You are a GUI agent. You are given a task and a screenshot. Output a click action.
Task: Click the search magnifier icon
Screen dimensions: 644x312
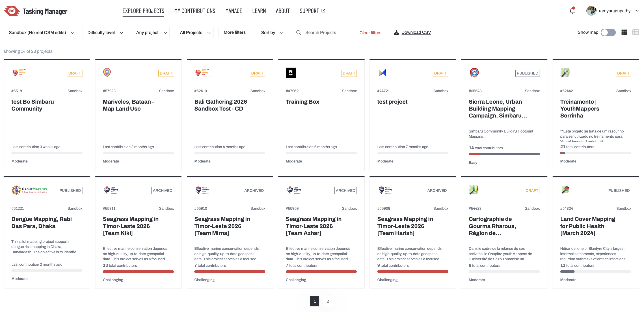pos(298,32)
